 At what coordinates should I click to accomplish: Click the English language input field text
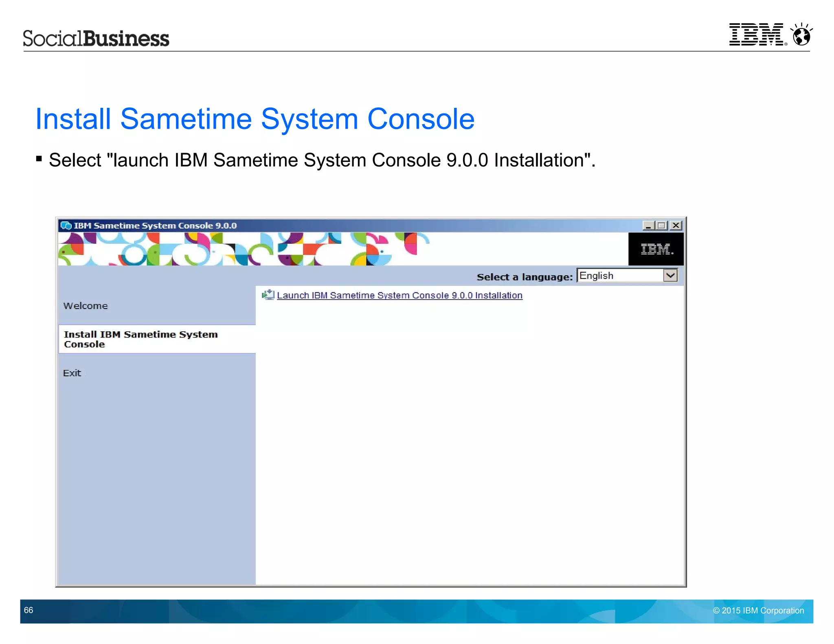pyautogui.click(x=596, y=276)
